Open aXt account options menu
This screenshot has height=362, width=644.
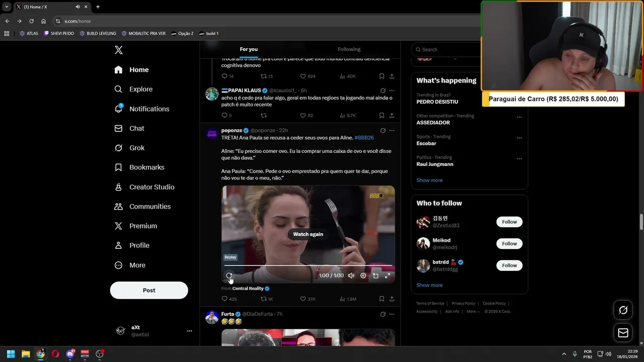pos(190,331)
